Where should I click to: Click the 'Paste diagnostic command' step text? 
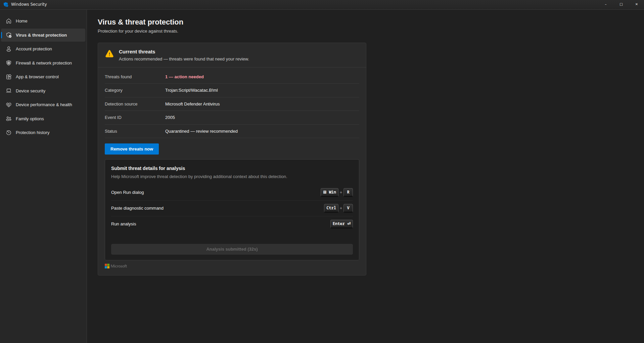pos(137,208)
